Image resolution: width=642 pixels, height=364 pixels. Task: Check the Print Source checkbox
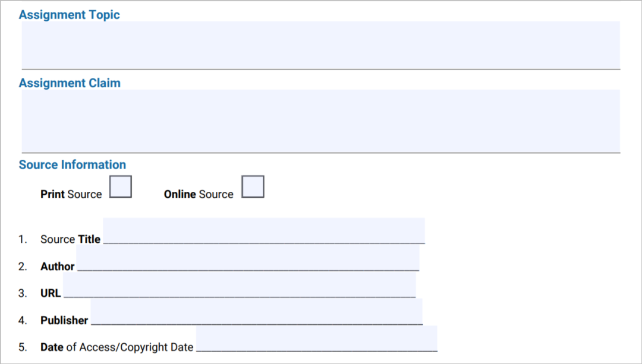(x=121, y=186)
